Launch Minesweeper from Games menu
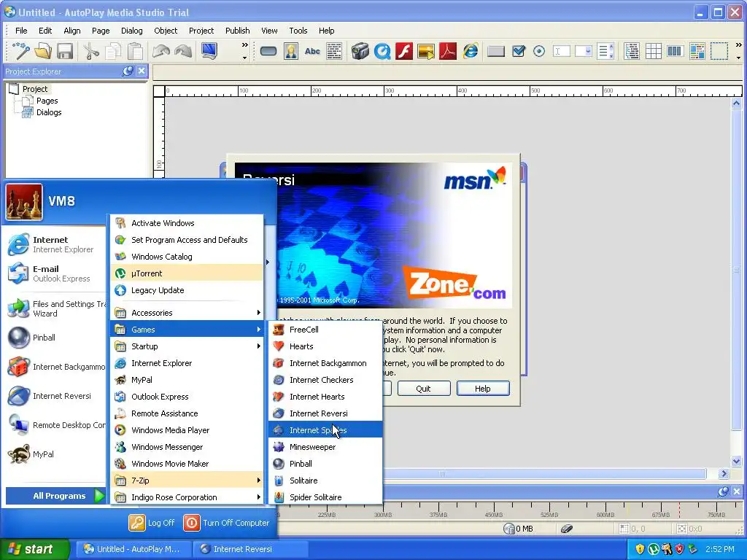 [x=325, y=447]
